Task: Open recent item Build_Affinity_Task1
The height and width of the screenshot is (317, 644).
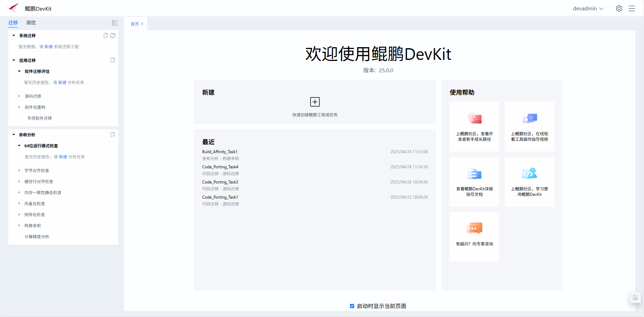Action: [x=220, y=152]
